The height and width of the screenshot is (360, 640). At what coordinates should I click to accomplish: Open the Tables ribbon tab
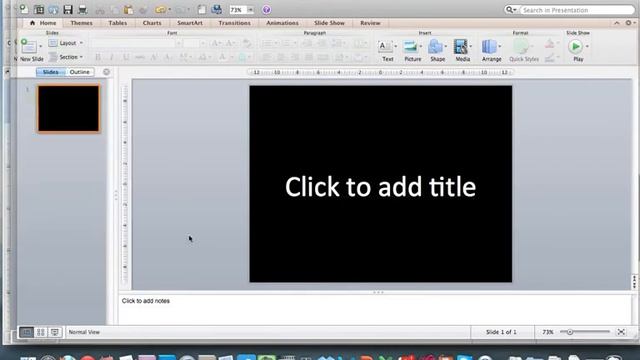point(118,23)
